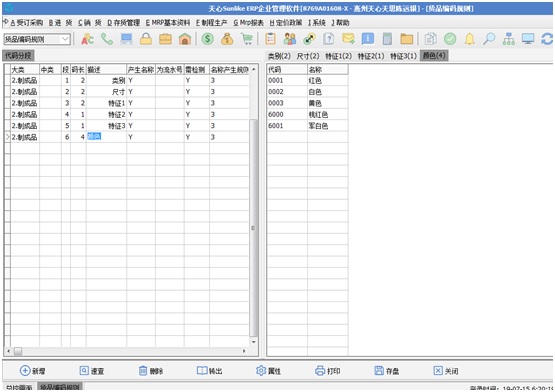Screen dimensions: 555x392
Task: Click the 存盘 save button
Action: (387, 371)
